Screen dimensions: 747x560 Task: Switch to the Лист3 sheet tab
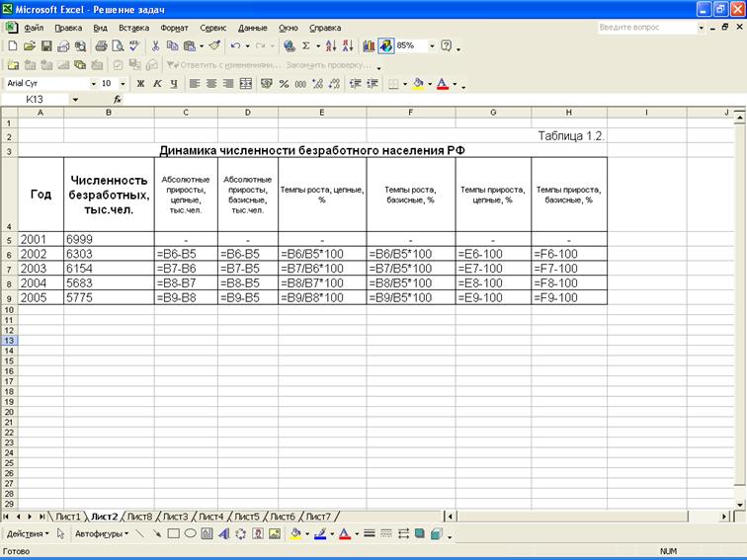click(x=175, y=516)
